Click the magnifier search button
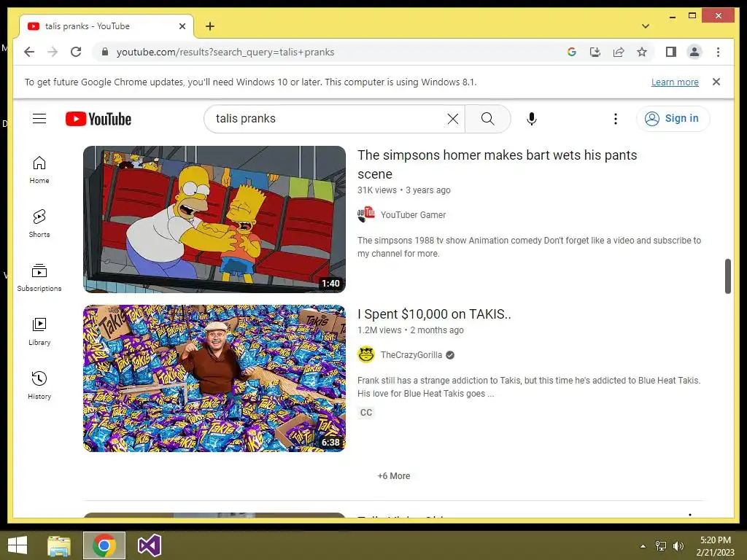747x560 pixels. pos(487,119)
